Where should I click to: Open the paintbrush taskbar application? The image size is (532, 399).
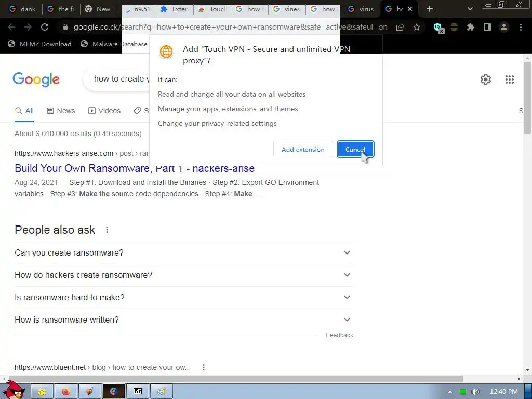[x=89, y=392]
